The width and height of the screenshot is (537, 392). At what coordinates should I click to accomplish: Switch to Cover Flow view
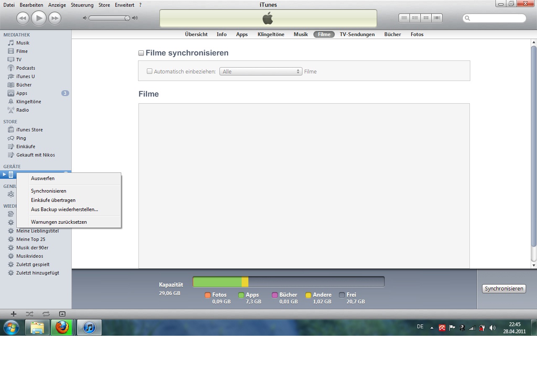tap(437, 18)
